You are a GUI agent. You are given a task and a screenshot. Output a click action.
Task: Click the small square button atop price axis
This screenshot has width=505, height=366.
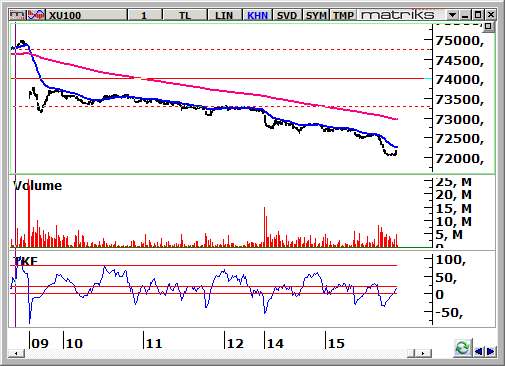pos(488,26)
